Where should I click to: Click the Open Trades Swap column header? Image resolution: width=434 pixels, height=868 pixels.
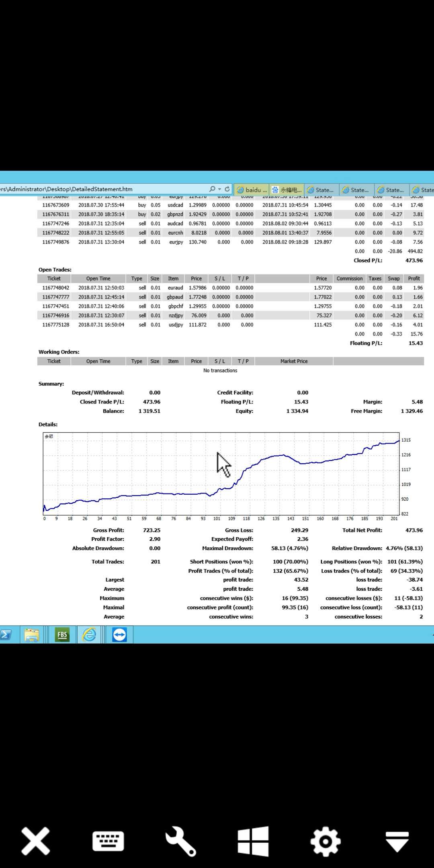click(394, 278)
